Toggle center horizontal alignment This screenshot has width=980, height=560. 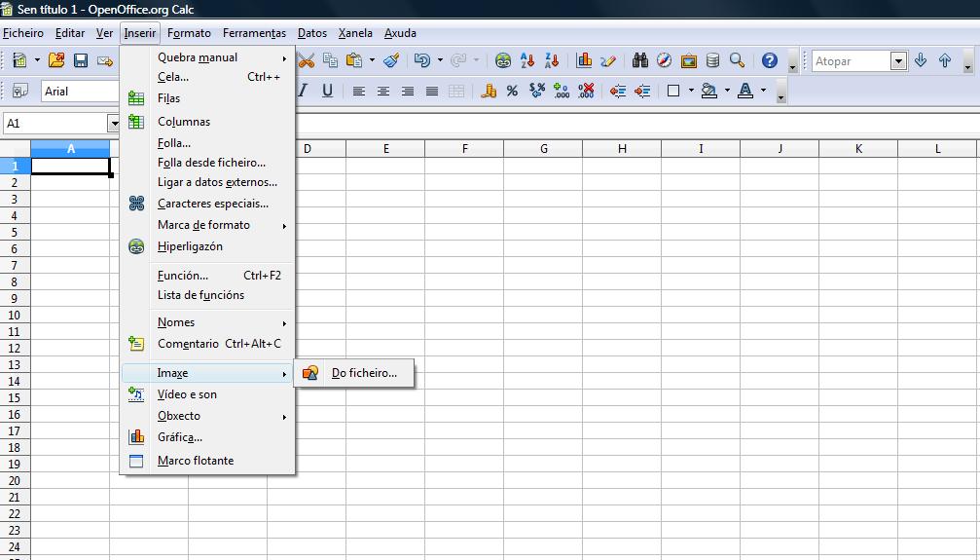click(x=383, y=92)
